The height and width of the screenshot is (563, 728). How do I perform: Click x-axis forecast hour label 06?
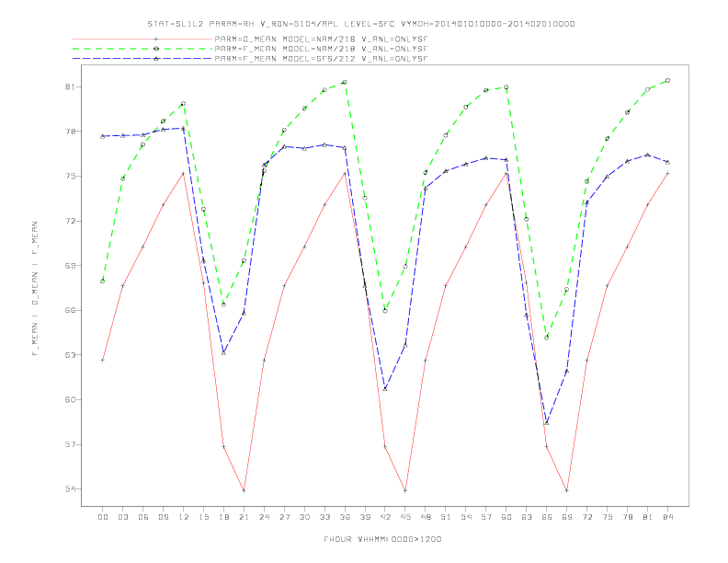143,517
